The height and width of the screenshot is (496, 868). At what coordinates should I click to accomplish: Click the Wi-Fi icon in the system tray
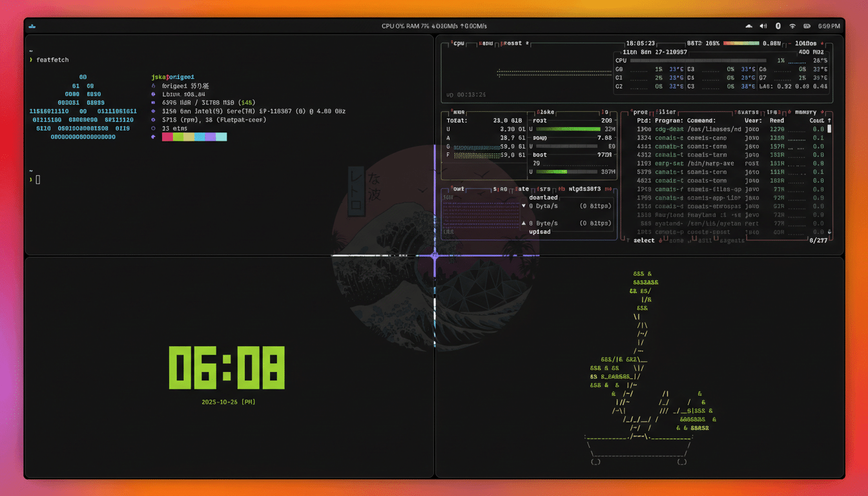793,26
